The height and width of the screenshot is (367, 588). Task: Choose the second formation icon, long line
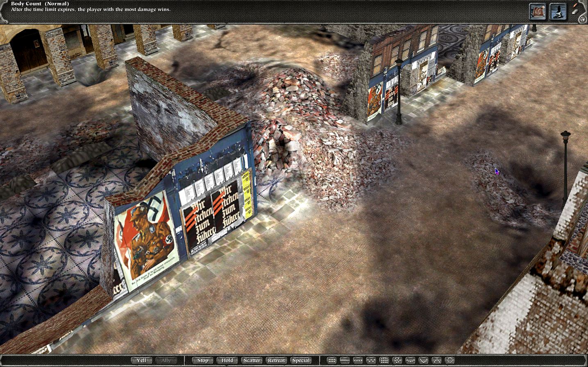click(x=345, y=360)
